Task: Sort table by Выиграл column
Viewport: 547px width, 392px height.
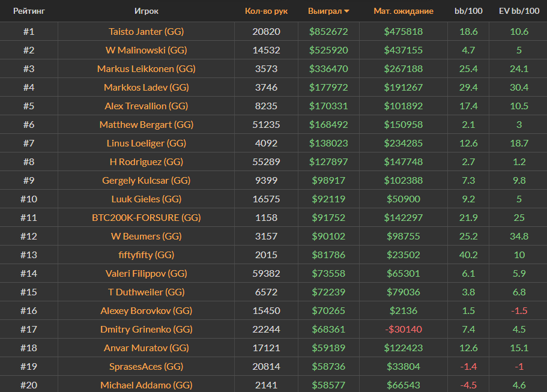Action: 324,11
